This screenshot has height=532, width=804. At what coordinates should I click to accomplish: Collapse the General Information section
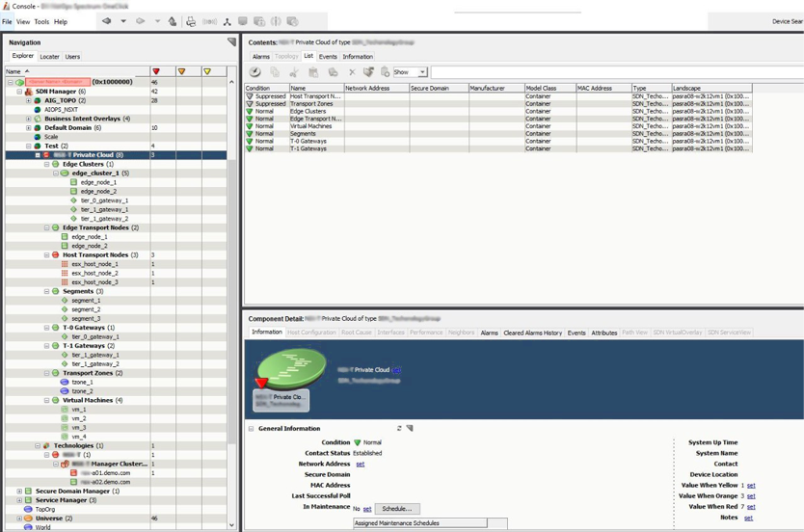252,429
